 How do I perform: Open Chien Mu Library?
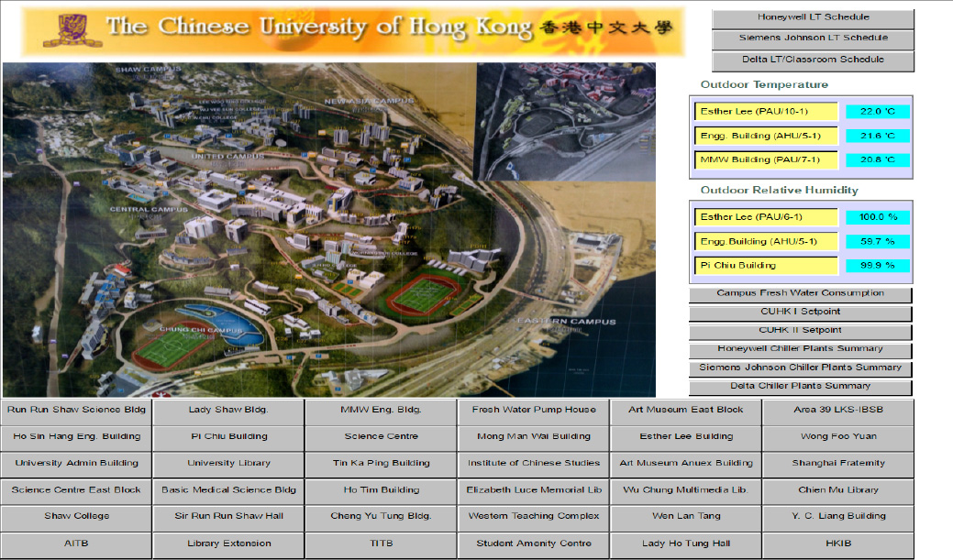pyautogui.click(x=838, y=492)
